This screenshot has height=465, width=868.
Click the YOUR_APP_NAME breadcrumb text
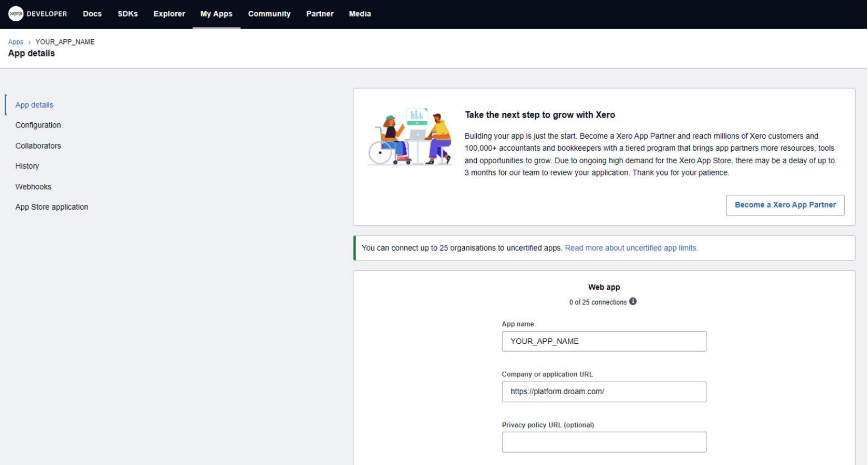[x=65, y=42]
